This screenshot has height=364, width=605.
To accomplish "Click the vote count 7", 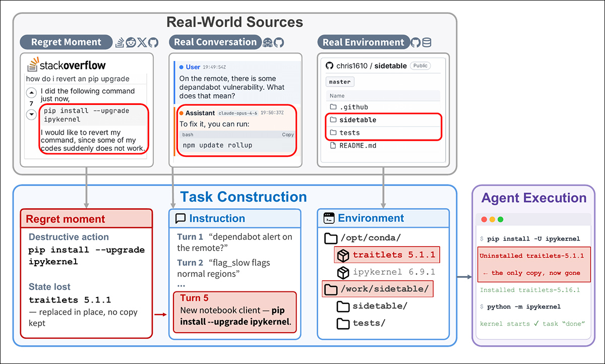I will coord(31,104).
